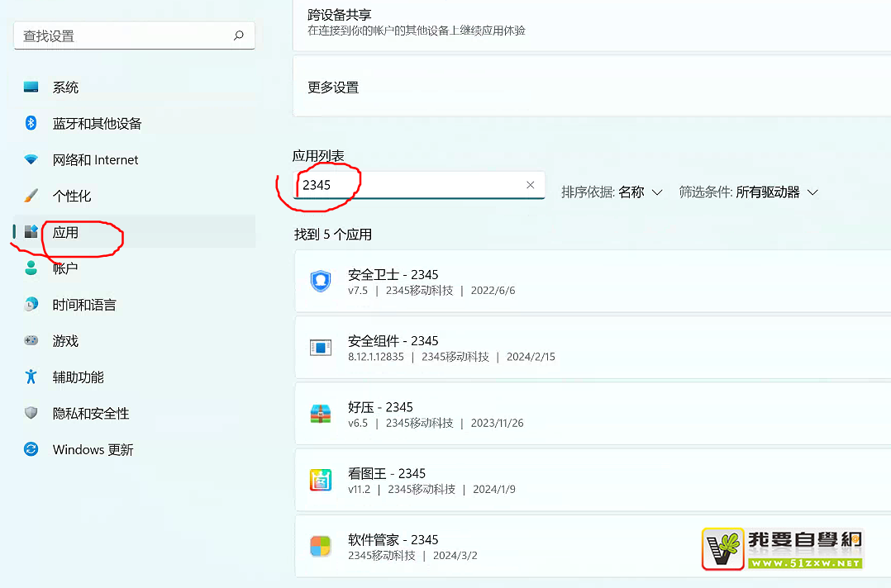Select 时间和语言 in sidebar
The height and width of the screenshot is (588, 891).
pos(84,305)
